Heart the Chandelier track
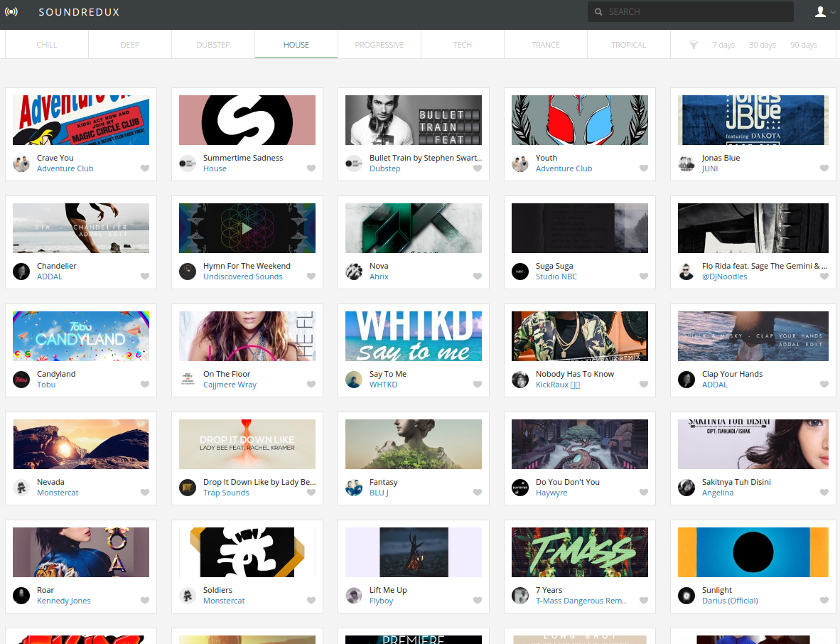The width and height of the screenshot is (840, 644). pyautogui.click(x=145, y=277)
